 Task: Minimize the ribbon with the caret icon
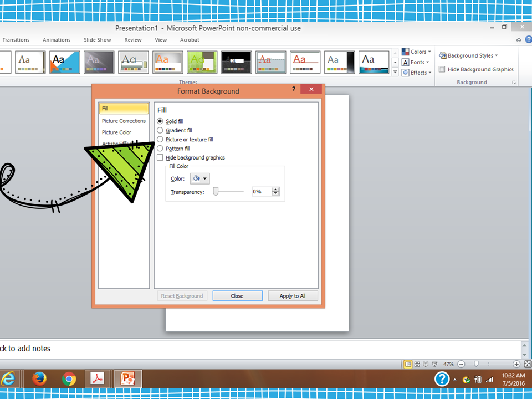pyautogui.click(x=519, y=40)
